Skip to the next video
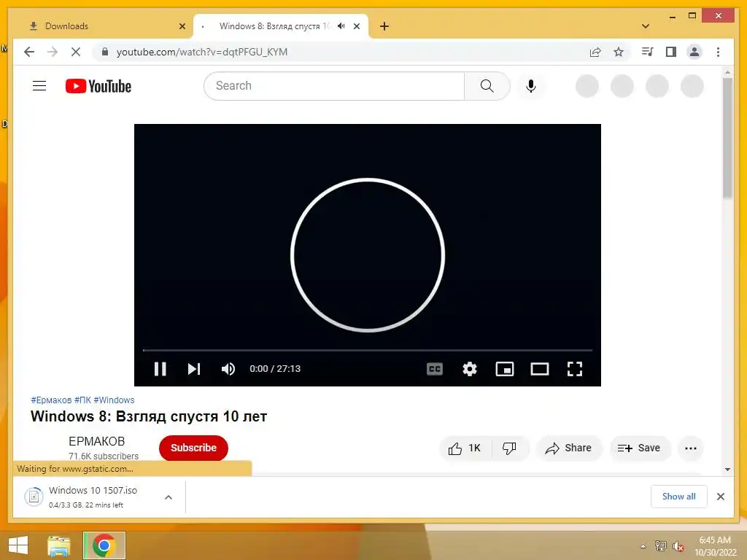Image resolution: width=747 pixels, height=560 pixels. (194, 369)
